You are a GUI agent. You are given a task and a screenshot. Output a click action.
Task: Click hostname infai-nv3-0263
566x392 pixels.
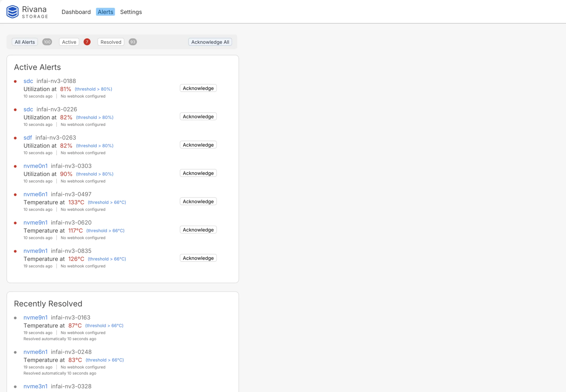tap(56, 137)
